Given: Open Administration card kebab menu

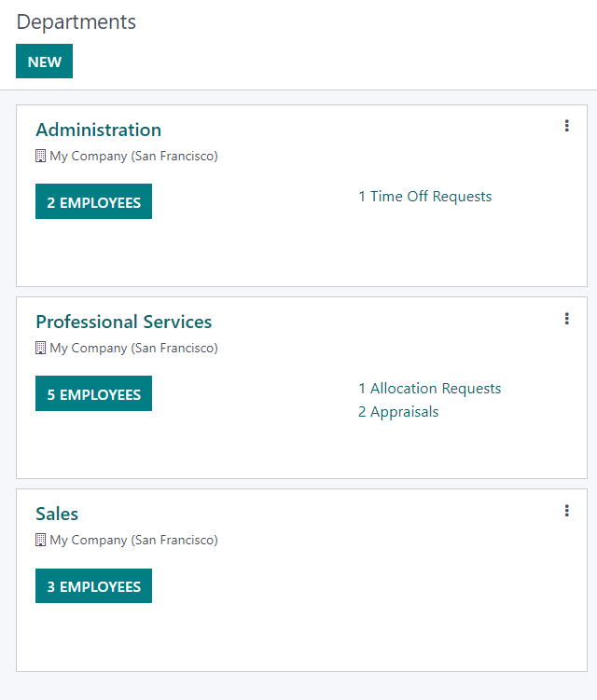Looking at the screenshot, I should [x=566, y=126].
